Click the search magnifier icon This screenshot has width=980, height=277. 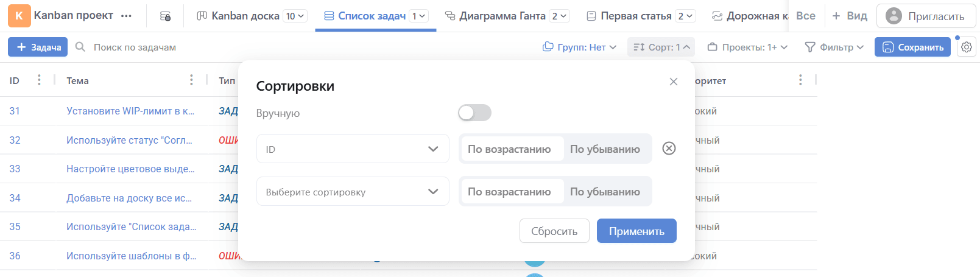click(80, 47)
